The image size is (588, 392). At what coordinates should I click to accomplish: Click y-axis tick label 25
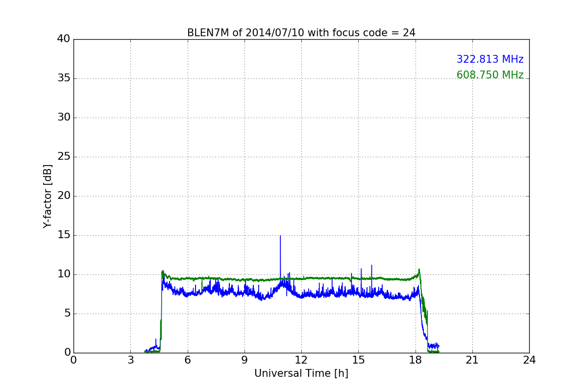point(64,157)
